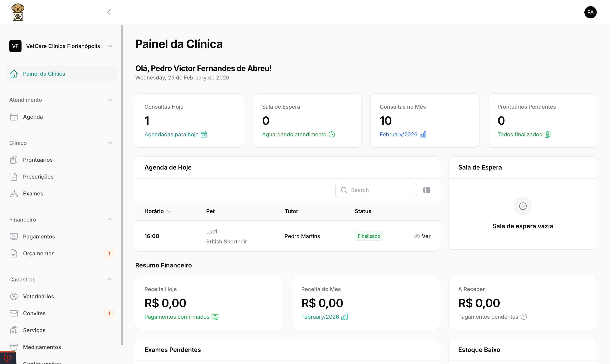Image resolution: width=609 pixels, height=364 pixels.
Task: Click the VF clinic badge
Action: click(x=15, y=46)
